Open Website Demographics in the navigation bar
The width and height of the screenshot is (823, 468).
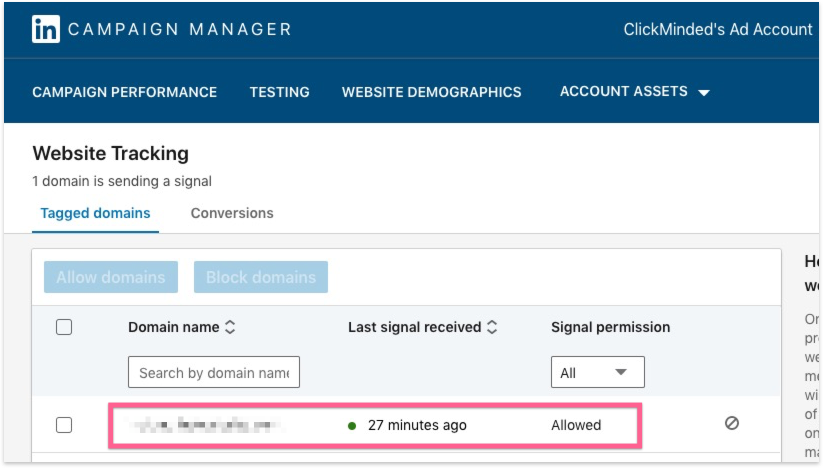tap(431, 92)
